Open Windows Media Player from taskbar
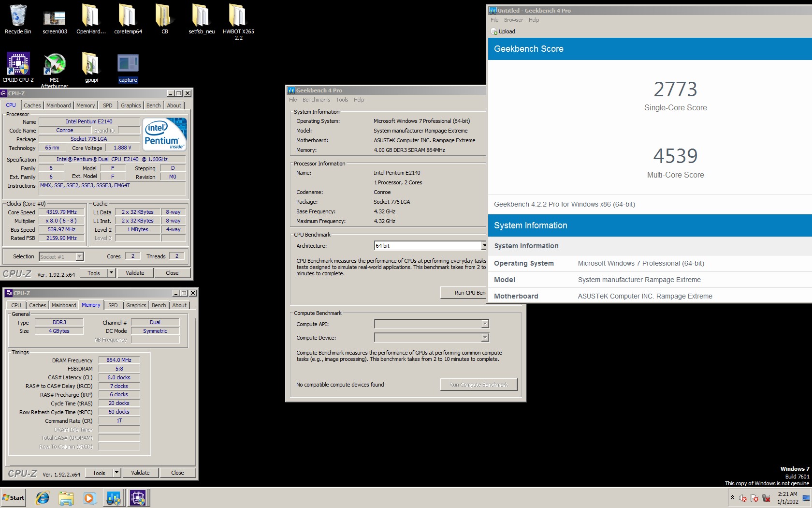This screenshot has height=508, width=812. click(89, 498)
